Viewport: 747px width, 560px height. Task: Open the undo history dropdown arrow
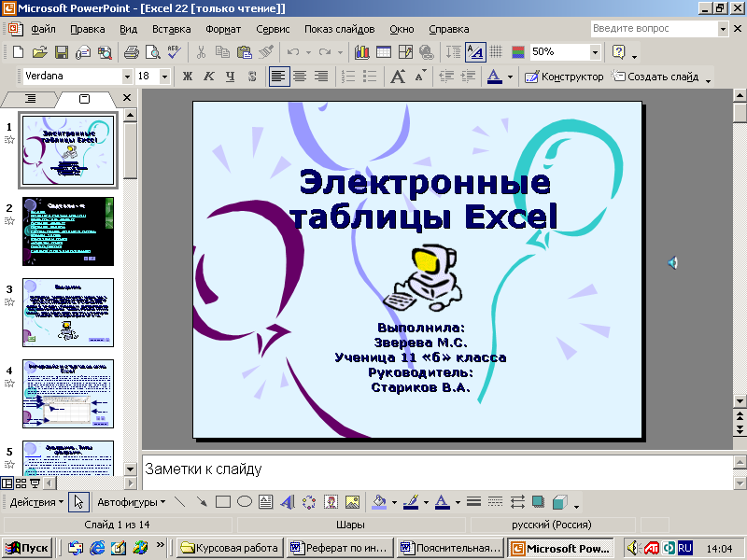coord(308,52)
